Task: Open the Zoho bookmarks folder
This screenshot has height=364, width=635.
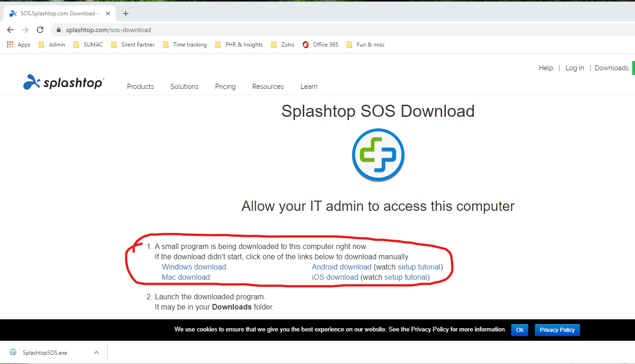Action: pos(282,45)
